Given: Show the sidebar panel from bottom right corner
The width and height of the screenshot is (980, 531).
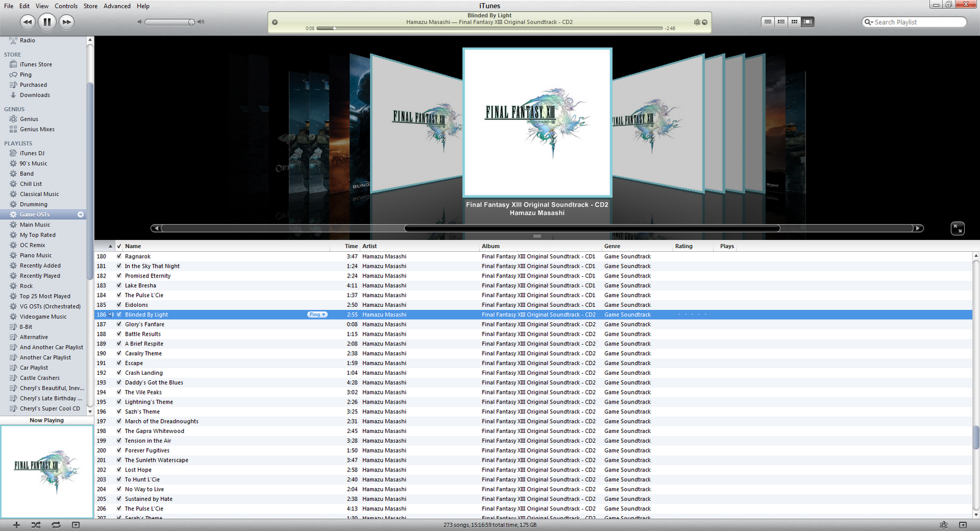Looking at the screenshot, I should click(963, 525).
